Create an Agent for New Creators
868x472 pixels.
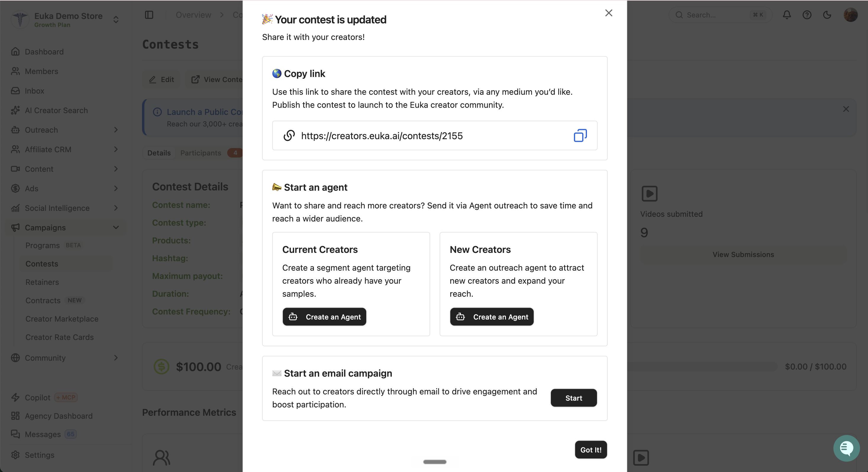(492, 317)
